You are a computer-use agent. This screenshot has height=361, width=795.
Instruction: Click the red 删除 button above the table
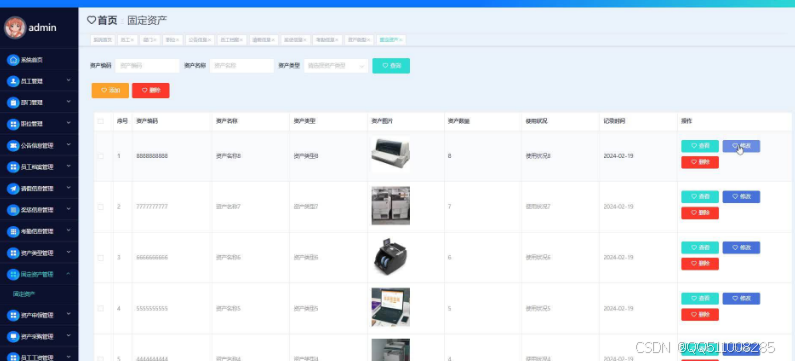[x=151, y=90]
